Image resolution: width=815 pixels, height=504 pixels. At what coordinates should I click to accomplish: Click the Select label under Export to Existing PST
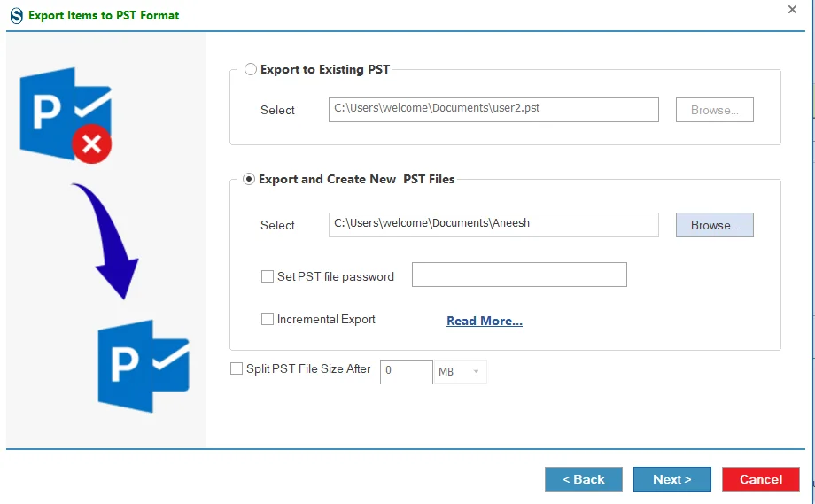point(277,110)
